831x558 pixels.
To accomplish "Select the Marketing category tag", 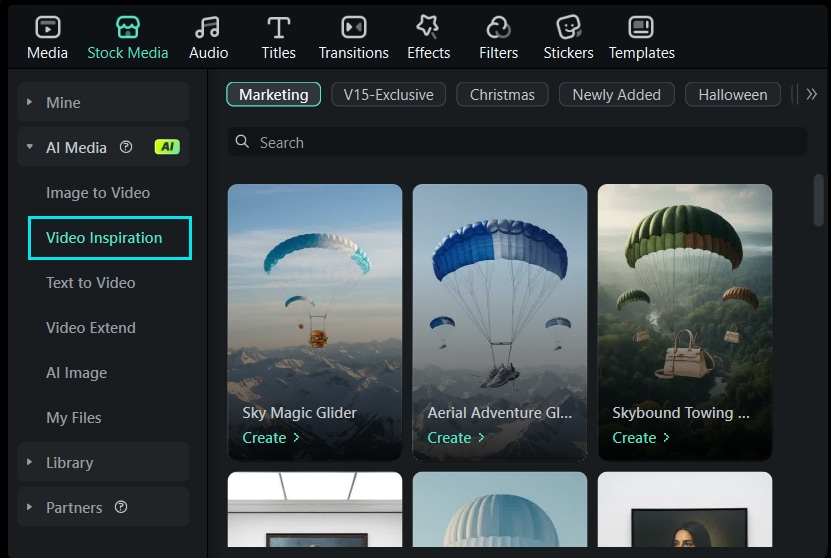I will point(273,94).
